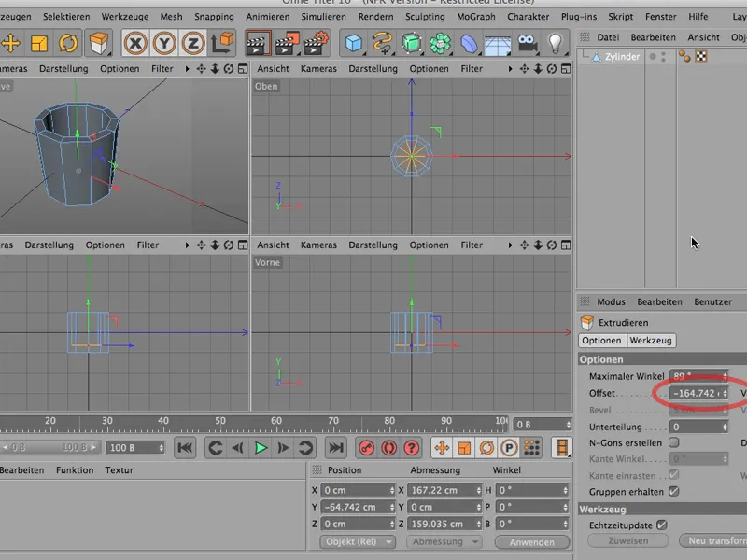
Task: Open the Objekt (Rel) dropdown
Action: pyautogui.click(x=358, y=542)
